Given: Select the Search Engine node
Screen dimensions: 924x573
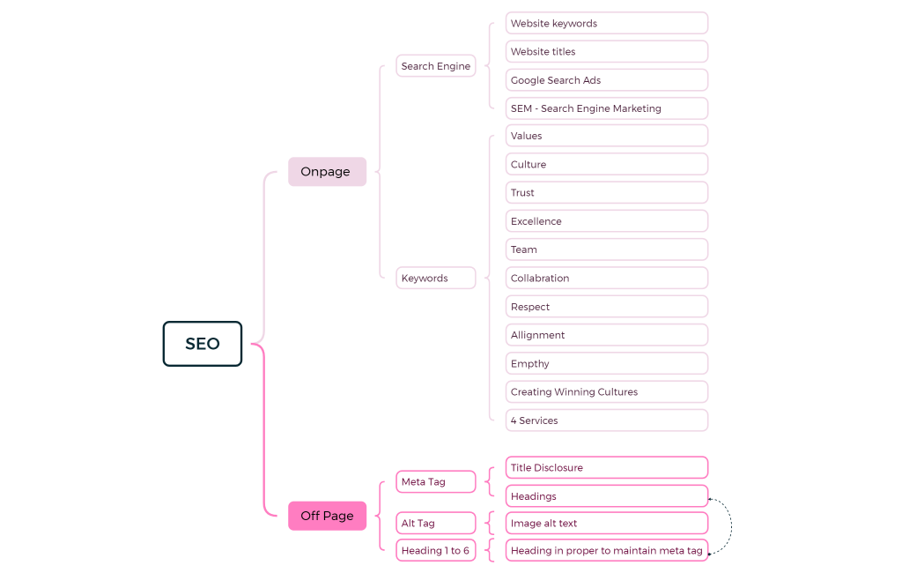Looking at the screenshot, I should click(435, 66).
